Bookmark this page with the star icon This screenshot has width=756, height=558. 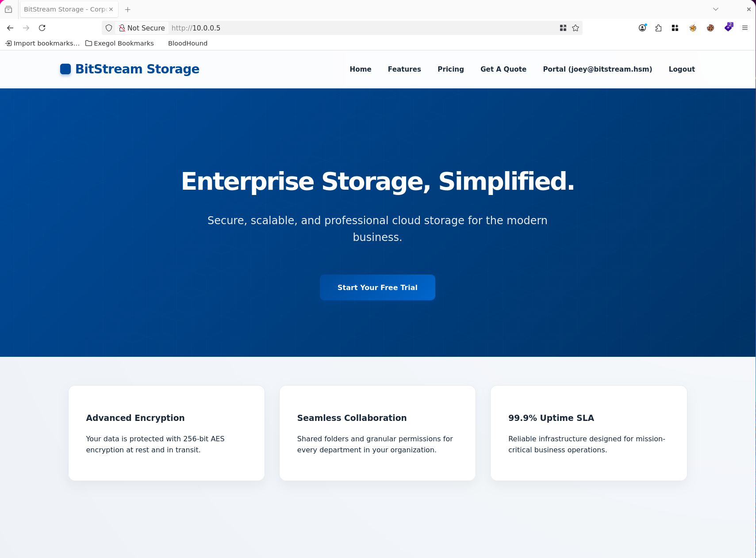coord(576,28)
